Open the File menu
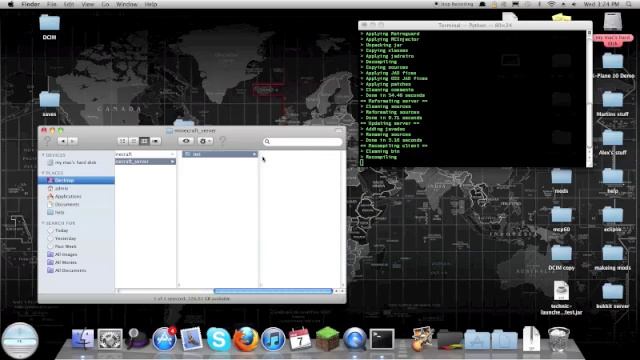The image size is (640, 360). 51,4
